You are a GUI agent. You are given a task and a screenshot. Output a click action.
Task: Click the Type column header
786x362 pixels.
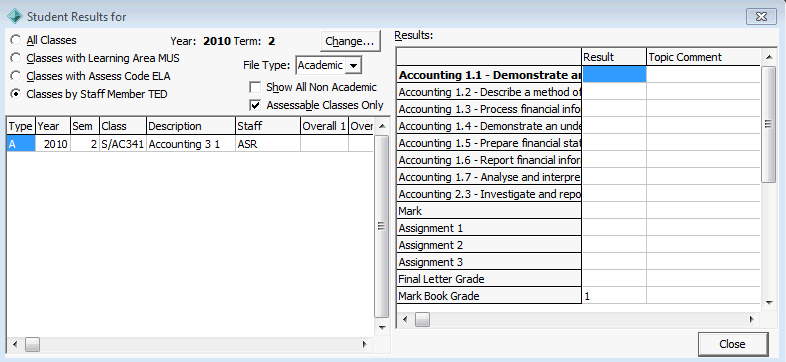21,126
